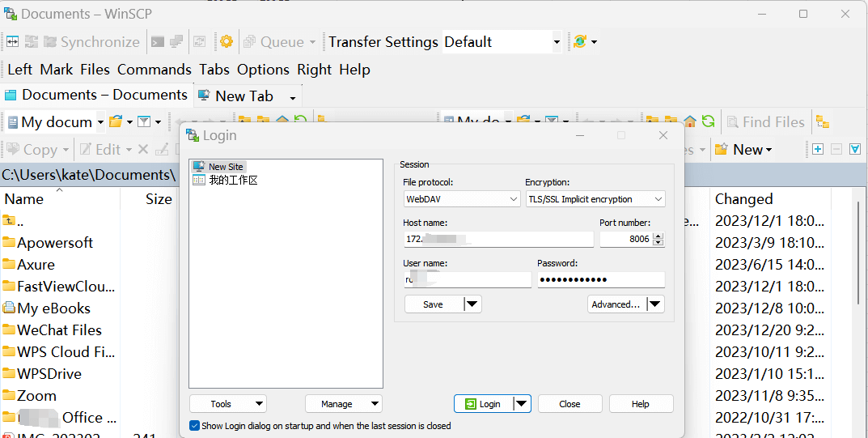The width and height of the screenshot is (868, 438).
Task: Click the blue plus select files icon
Action: [x=818, y=149]
